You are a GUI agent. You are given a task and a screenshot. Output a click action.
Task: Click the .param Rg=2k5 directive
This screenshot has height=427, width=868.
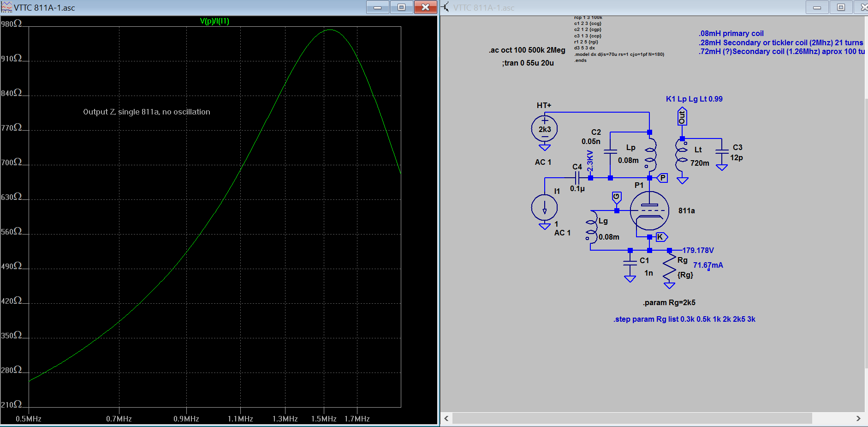pyautogui.click(x=669, y=302)
